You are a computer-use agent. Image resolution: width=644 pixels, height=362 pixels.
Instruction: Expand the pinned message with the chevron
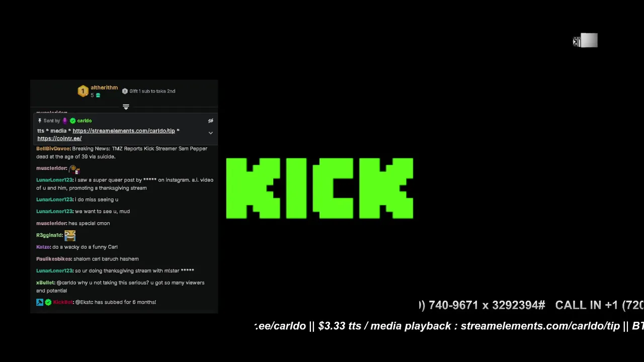pyautogui.click(x=211, y=133)
